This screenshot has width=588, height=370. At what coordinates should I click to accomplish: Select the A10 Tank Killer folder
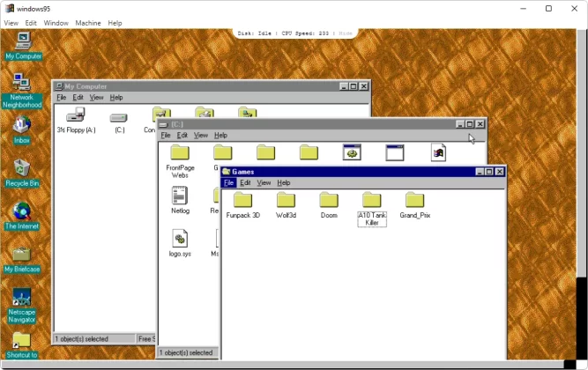372,209
